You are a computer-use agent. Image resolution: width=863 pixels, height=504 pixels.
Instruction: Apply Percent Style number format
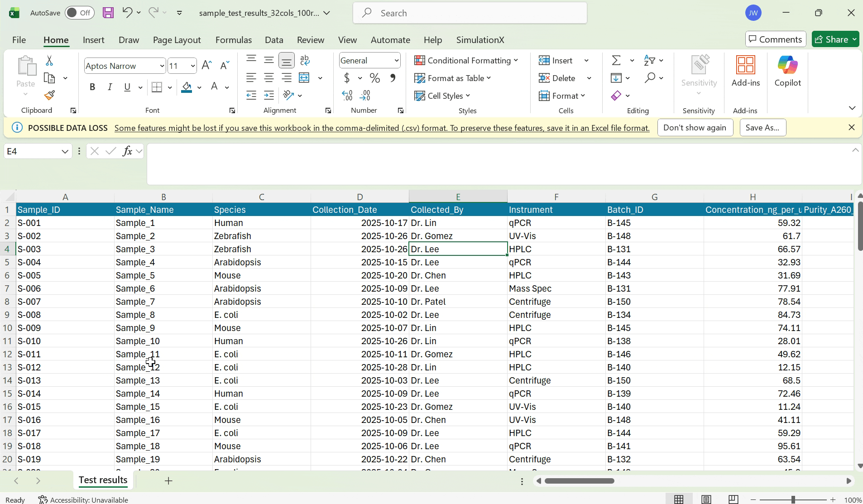click(x=374, y=78)
